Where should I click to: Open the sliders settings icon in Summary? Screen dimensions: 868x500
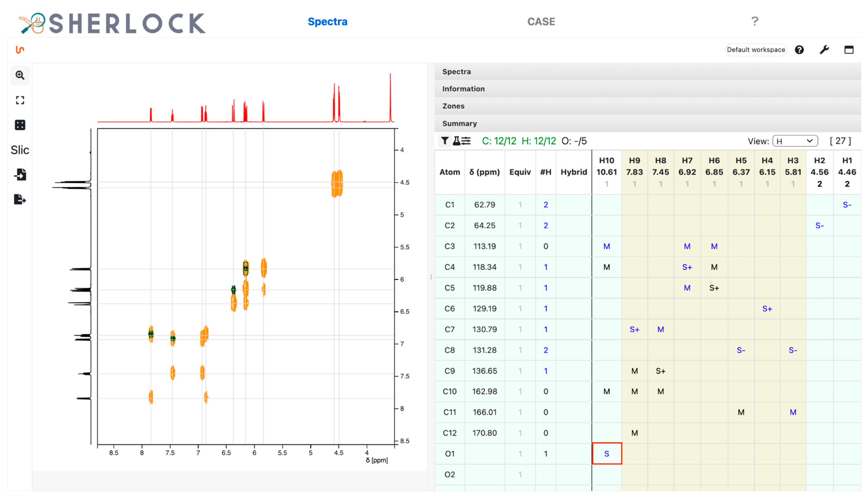click(x=466, y=141)
